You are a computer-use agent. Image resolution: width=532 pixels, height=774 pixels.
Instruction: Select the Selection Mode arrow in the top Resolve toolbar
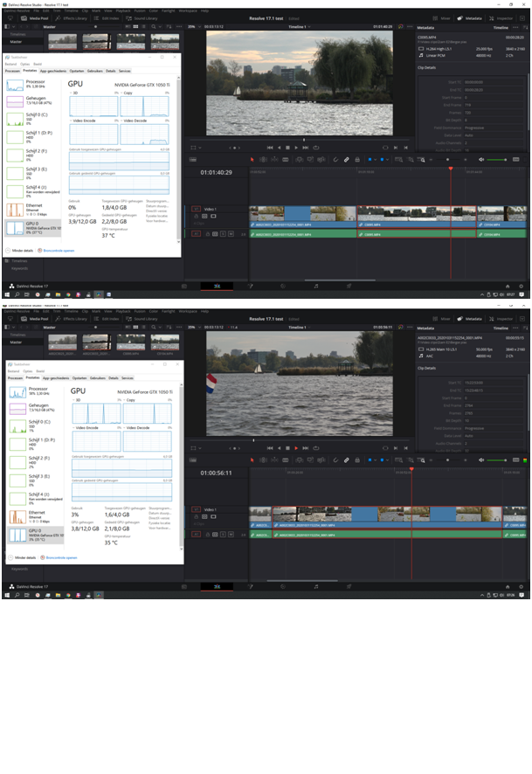252,160
